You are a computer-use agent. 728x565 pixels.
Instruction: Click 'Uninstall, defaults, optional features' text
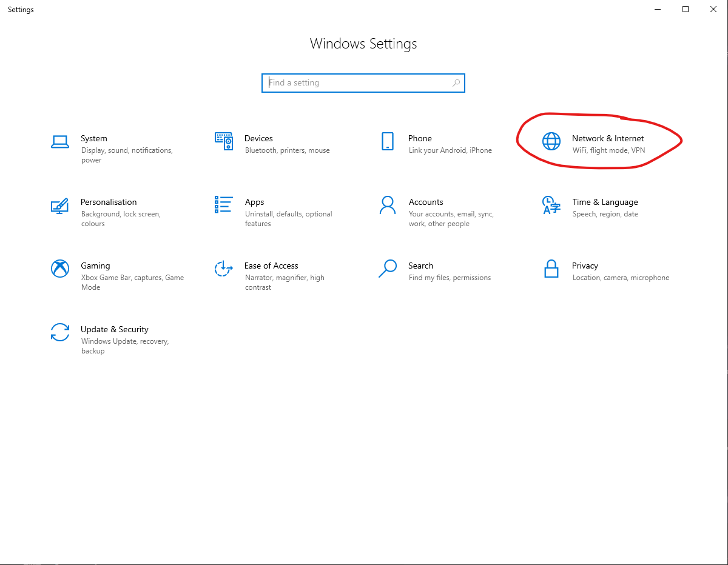point(289,219)
